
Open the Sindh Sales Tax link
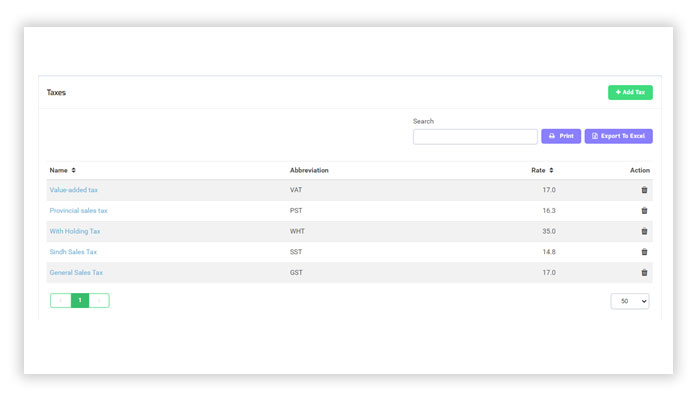click(73, 252)
